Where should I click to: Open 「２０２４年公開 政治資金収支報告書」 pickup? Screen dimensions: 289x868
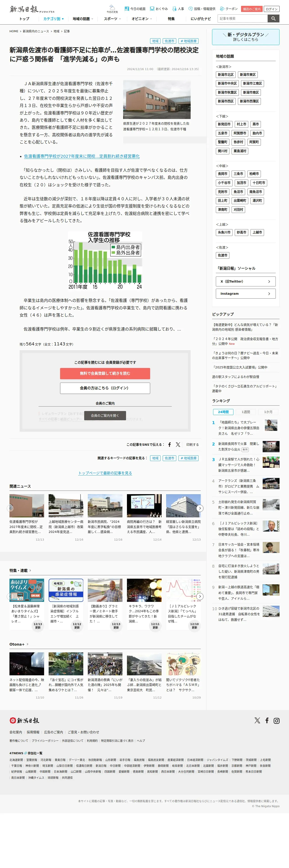pos(245,341)
